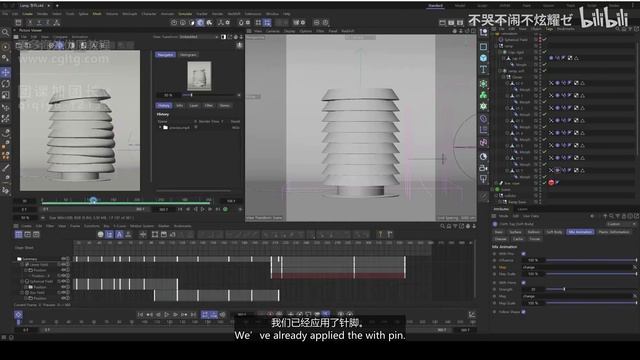Viewport: 640px width, 360px height.
Task: Open the search magnifier in left toolbar
Action: (5, 32)
